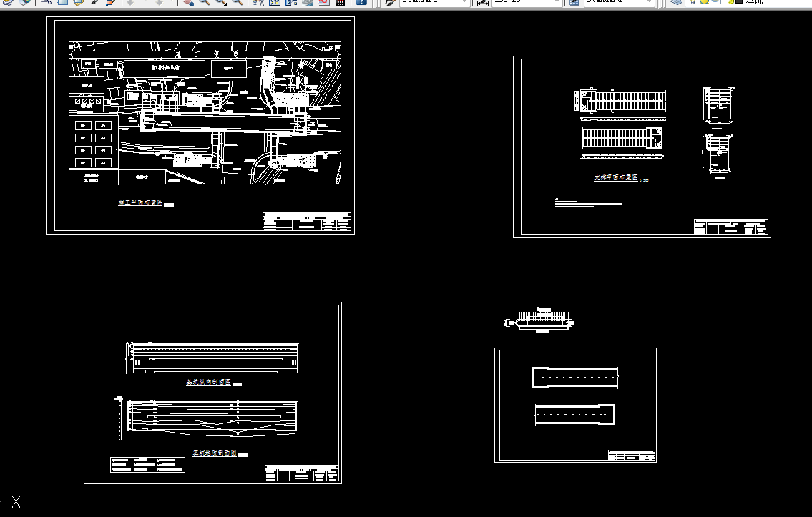Toggle viewport freeze icon for current layer
The width and height of the screenshot is (812, 517).
point(718,1)
